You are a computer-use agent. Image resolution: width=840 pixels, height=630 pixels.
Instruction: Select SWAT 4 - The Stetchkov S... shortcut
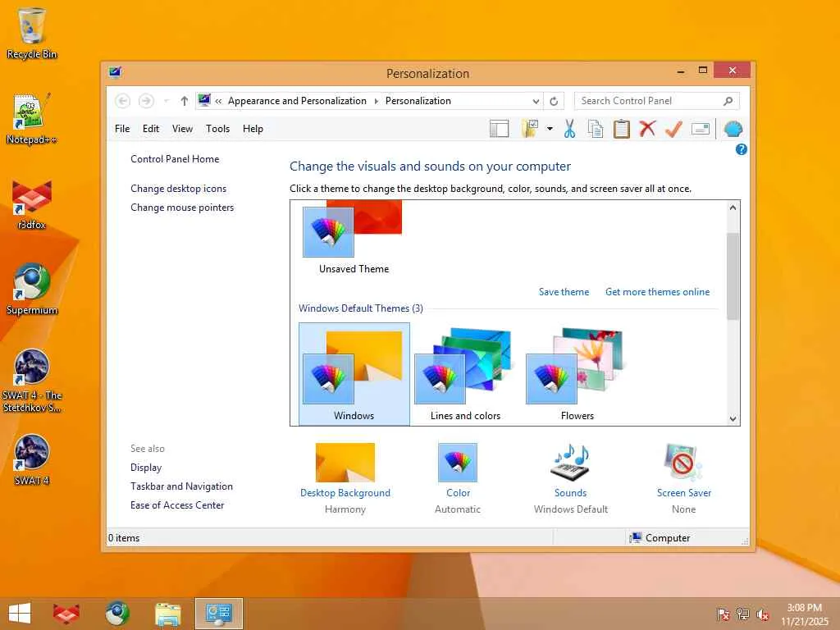pyautogui.click(x=31, y=381)
